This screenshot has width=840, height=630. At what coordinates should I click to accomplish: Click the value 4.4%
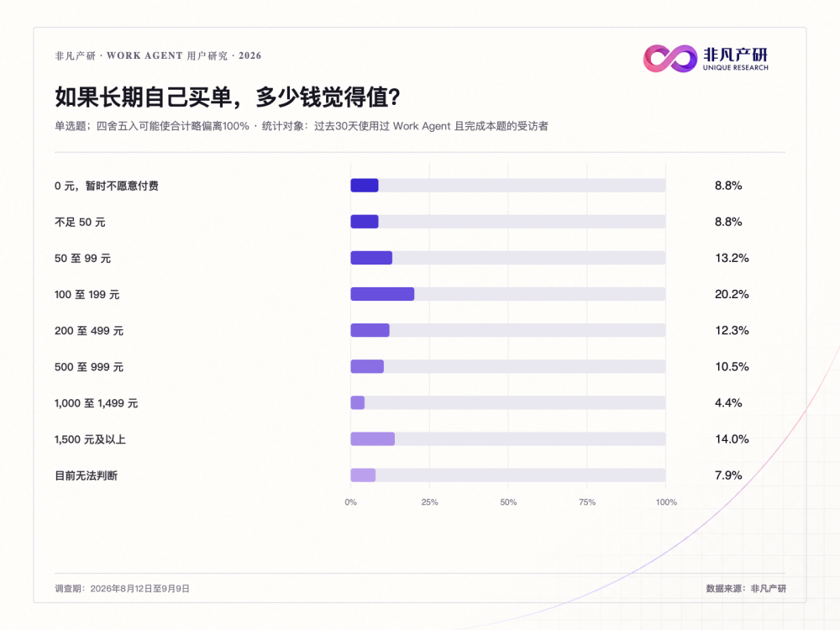coord(728,403)
